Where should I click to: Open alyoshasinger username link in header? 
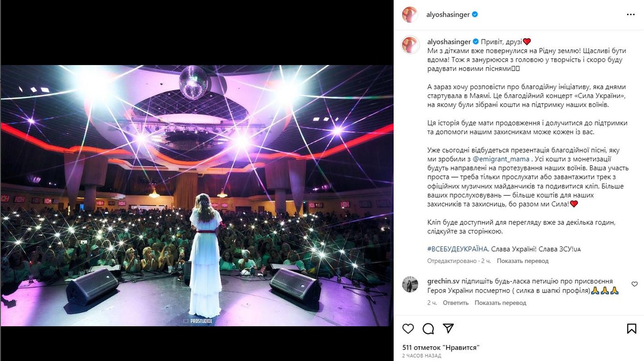(448, 15)
